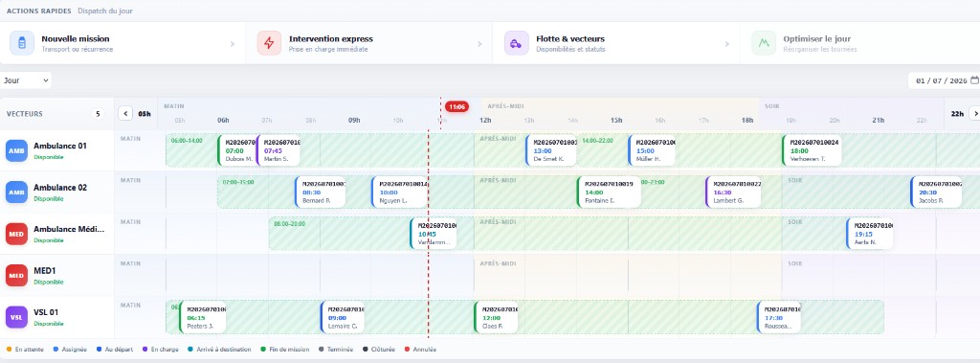Select the Ambulance 02 vector name
Screen dimensions: 980x363
[x=60, y=187]
